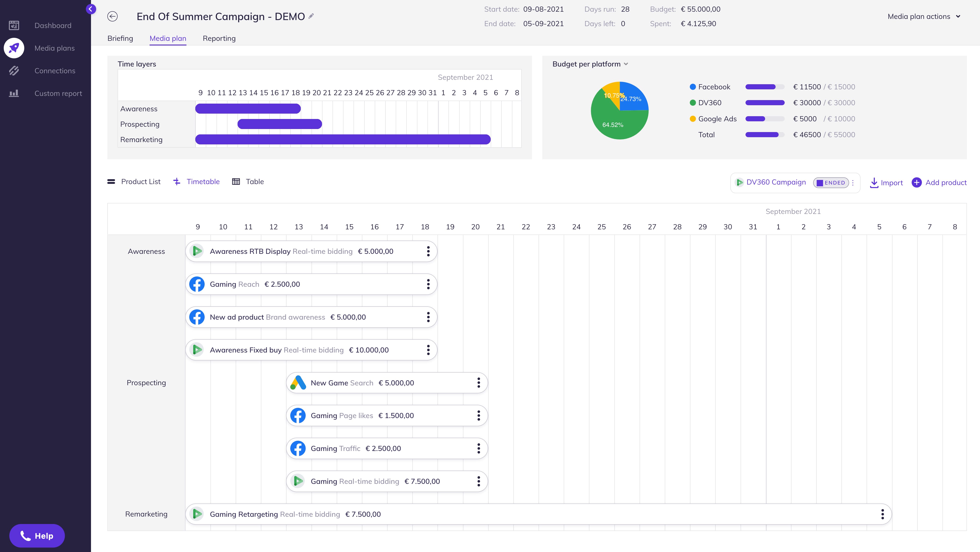Open options menu for Gaming Retargeting product
The image size is (980, 552).
[882, 514]
